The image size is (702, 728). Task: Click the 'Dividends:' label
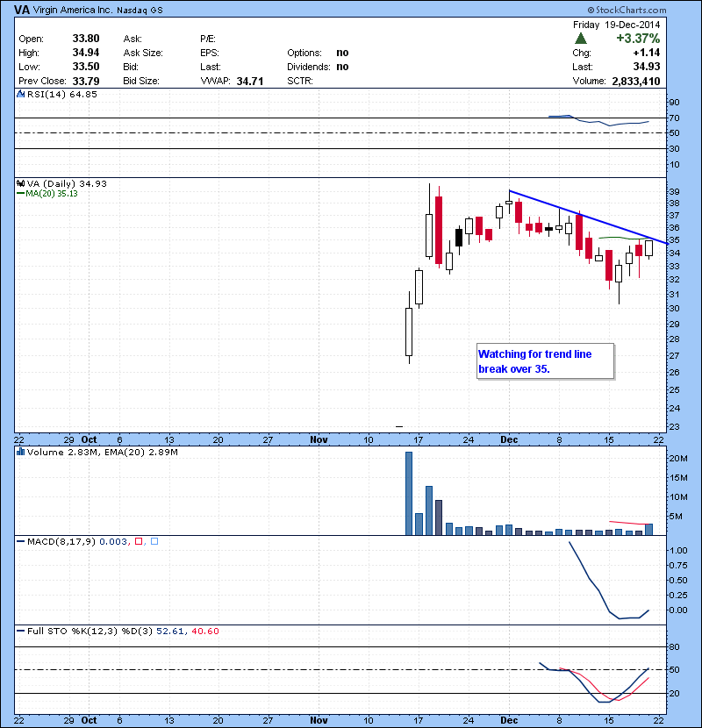point(309,67)
